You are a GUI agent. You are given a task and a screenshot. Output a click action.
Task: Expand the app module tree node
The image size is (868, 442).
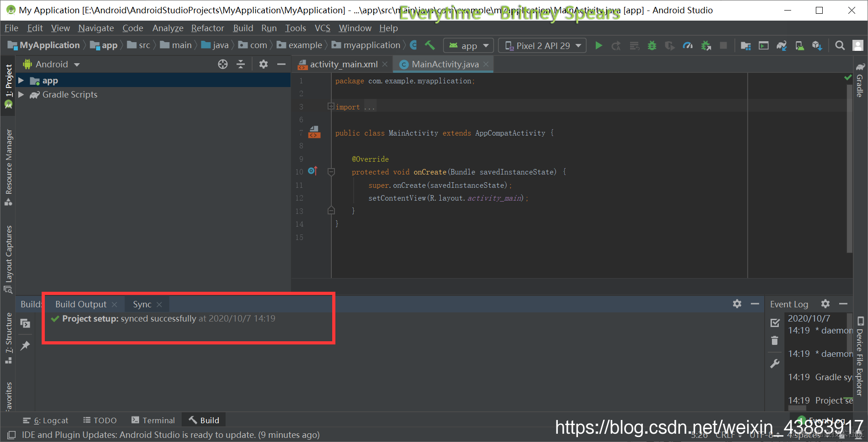coord(21,81)
